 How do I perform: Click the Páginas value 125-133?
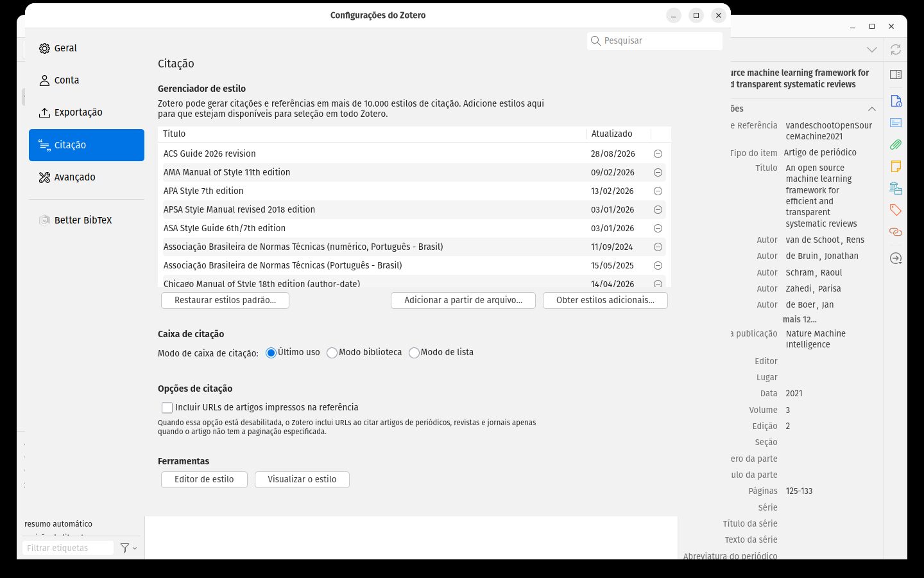point(799,491)
